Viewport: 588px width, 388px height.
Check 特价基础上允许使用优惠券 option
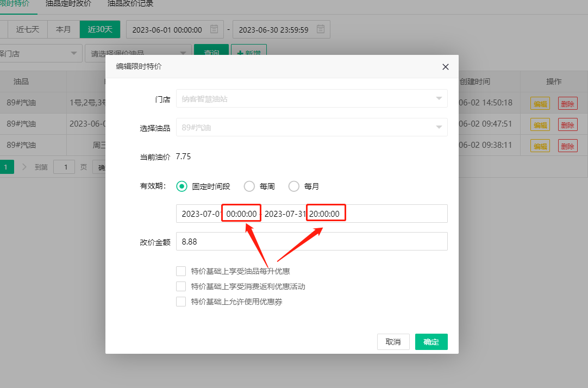coord(181,302)
